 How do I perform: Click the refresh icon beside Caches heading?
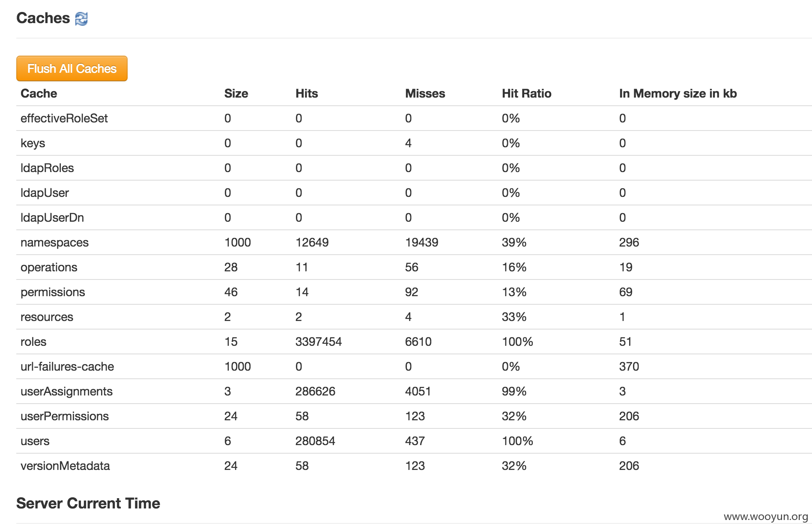[81, 19]
